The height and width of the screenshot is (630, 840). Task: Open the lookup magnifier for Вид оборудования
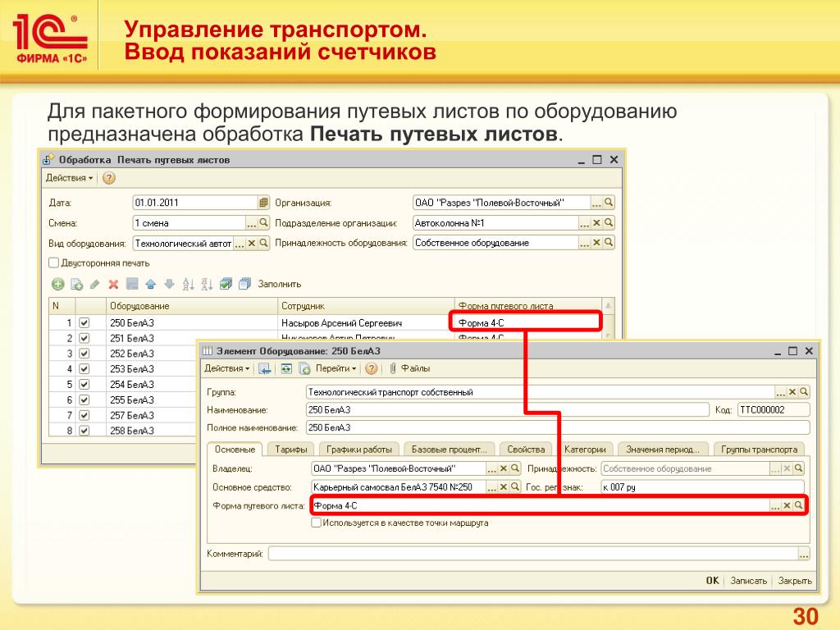(263, 243)
